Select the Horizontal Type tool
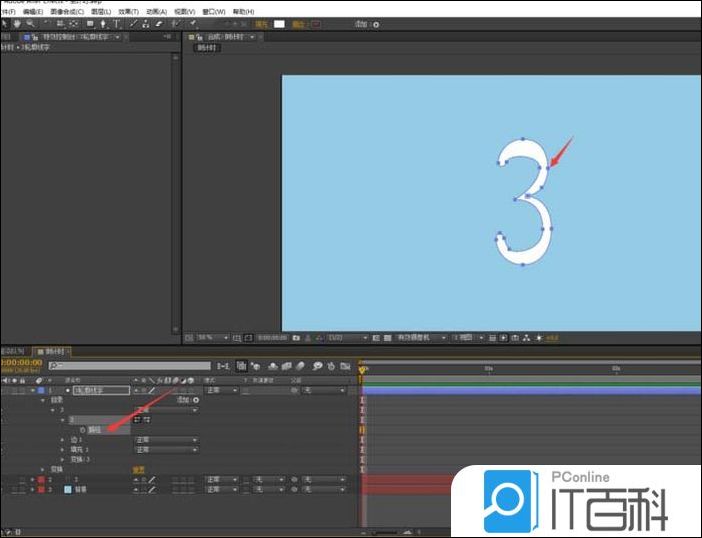 (x=118, y=22)
